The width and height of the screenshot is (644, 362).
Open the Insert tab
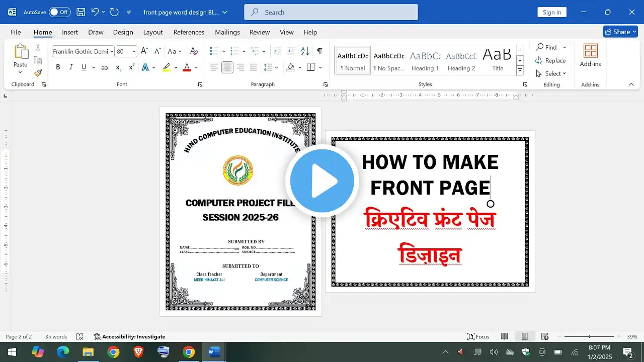click(x=70, y=32)
